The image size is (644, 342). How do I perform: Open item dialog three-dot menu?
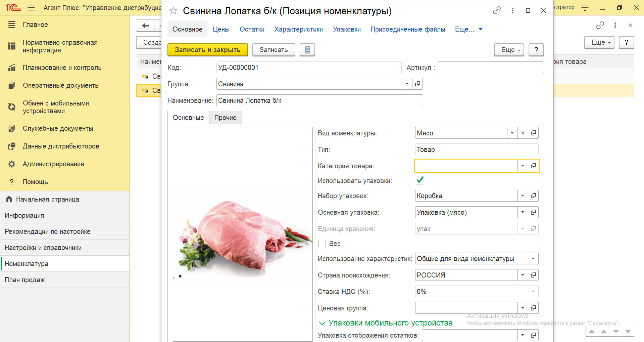coord(512,10)
